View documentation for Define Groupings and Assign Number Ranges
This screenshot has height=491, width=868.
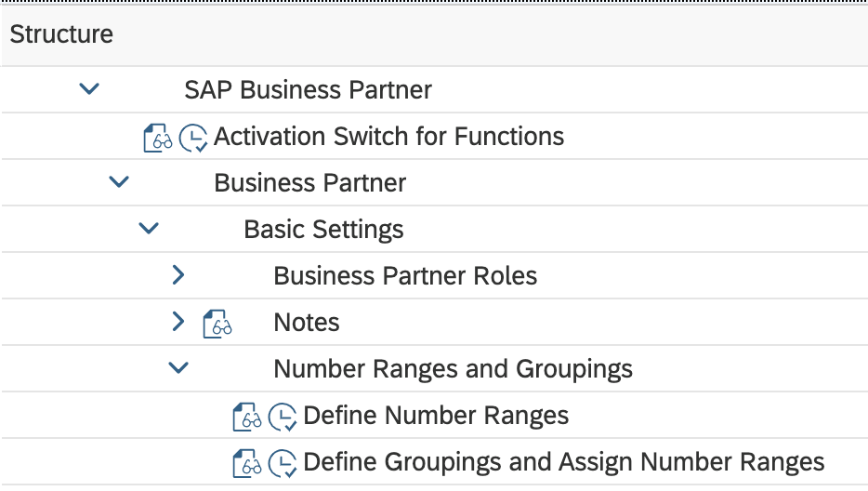(x=247, y=463)
